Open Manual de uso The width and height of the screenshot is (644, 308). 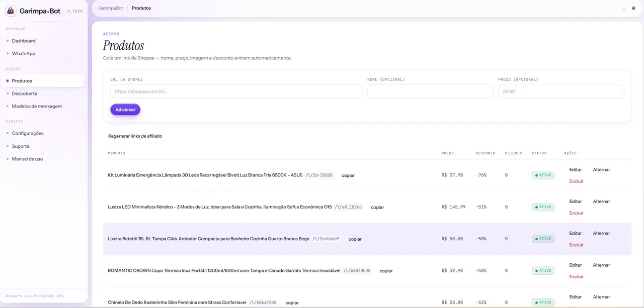click(27, 159)
